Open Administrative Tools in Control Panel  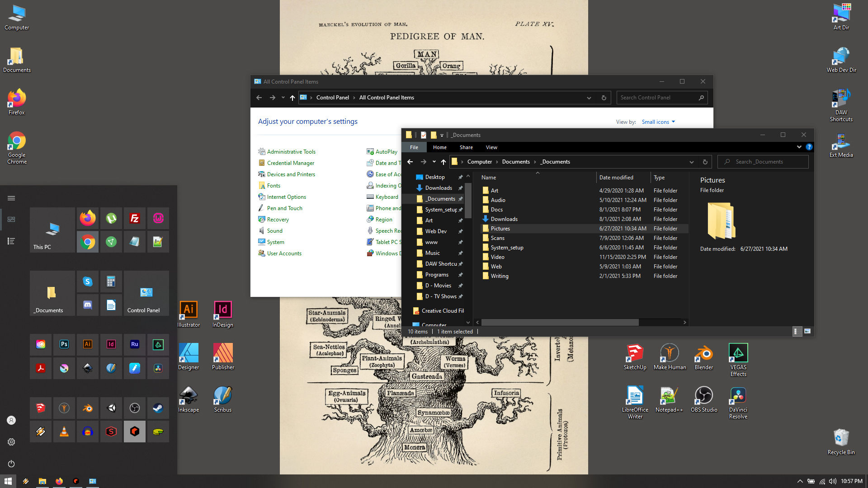(291, 152)
